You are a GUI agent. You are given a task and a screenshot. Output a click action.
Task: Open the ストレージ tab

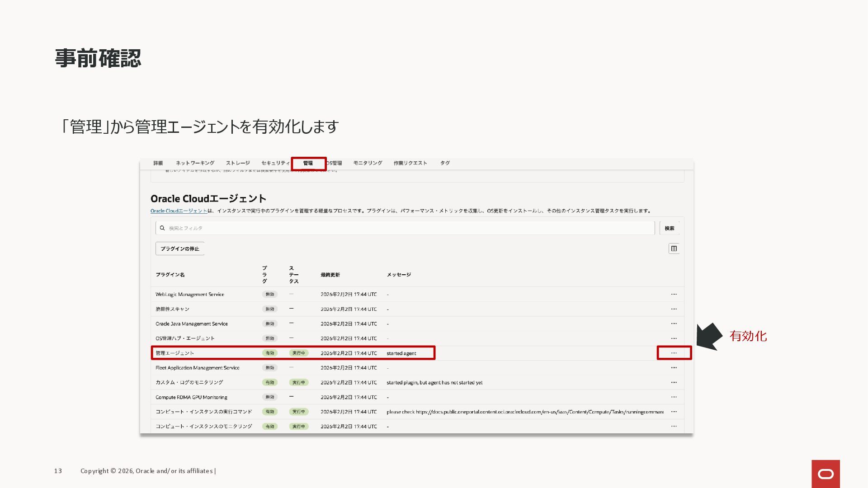point(238,163)
